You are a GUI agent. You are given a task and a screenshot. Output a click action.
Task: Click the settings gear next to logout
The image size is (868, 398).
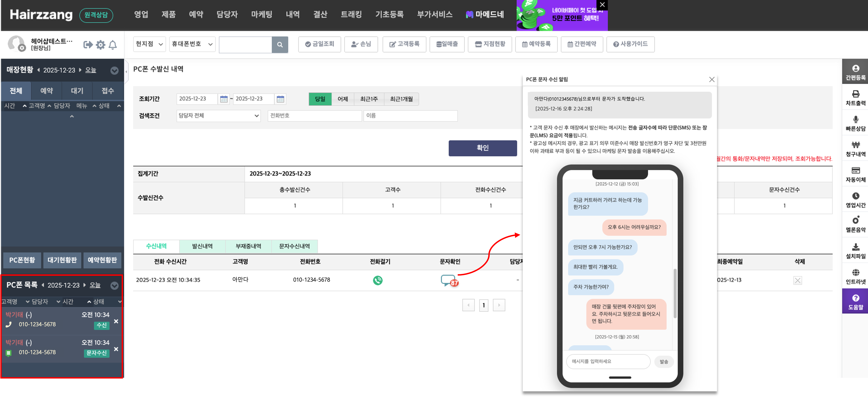click(101, 45)
